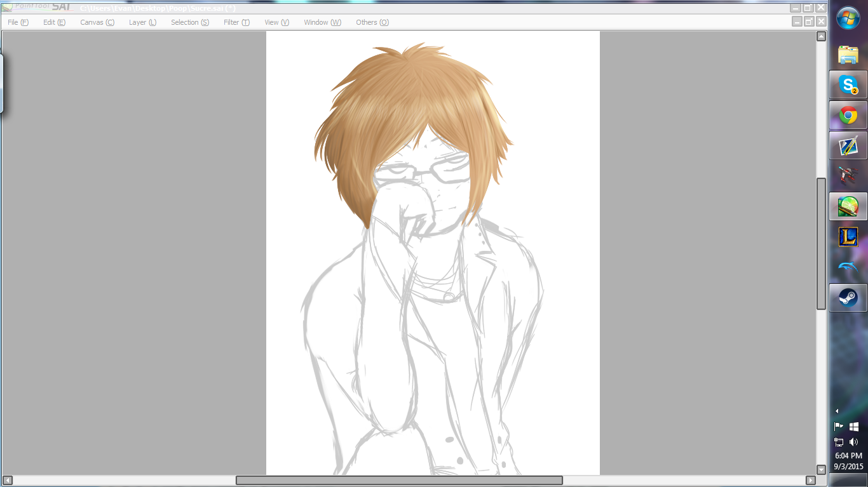Click the Windows Start orb
The height and width of the screenshot is (487, 868).
point(848,18)
